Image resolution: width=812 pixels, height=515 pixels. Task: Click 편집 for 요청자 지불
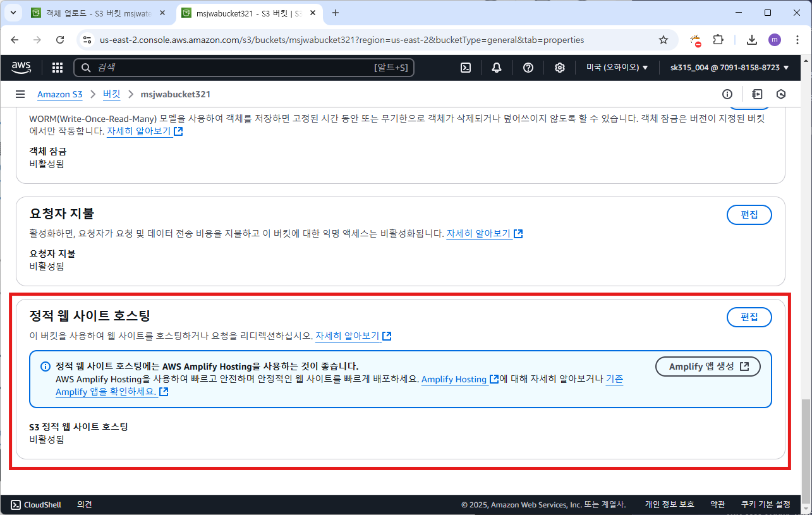pyautogui.click(x=749, y=215)
